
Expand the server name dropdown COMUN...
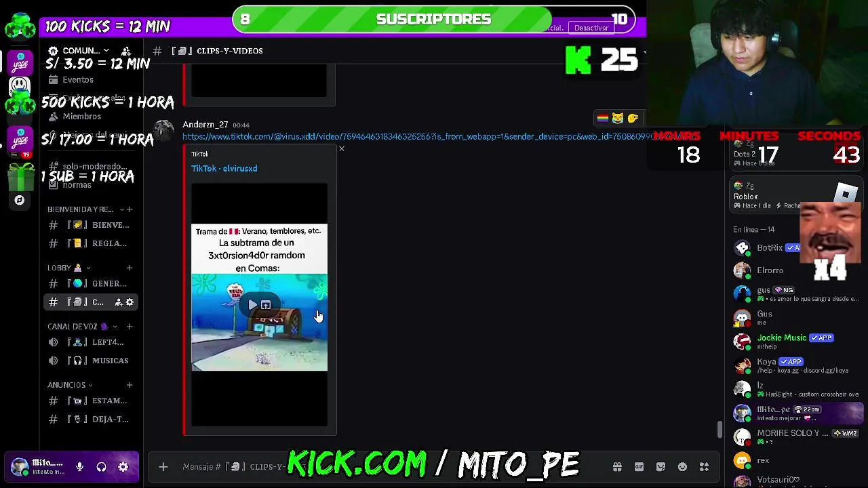[85, 51]
